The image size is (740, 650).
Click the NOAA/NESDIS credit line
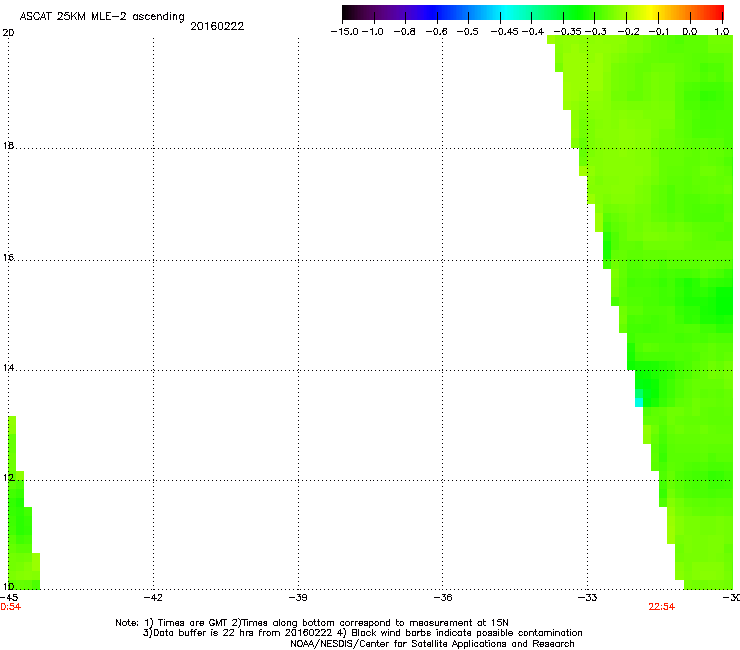coord(432,644)
